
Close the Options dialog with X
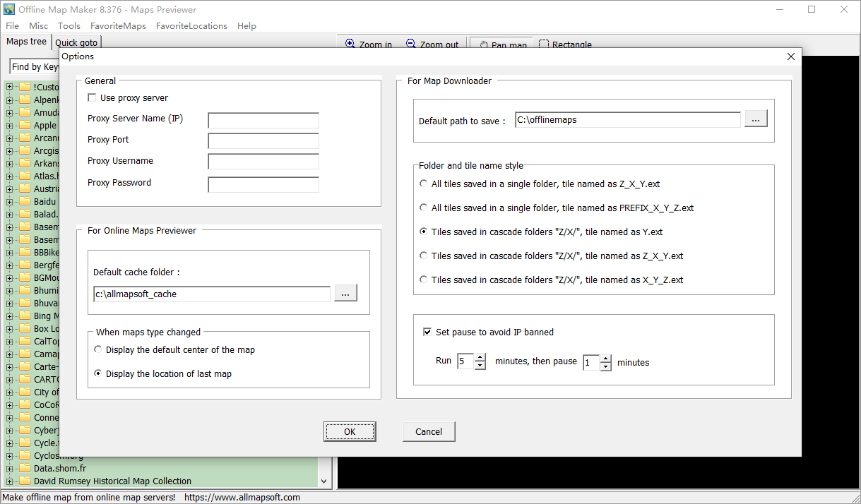(x=790, y=56)
